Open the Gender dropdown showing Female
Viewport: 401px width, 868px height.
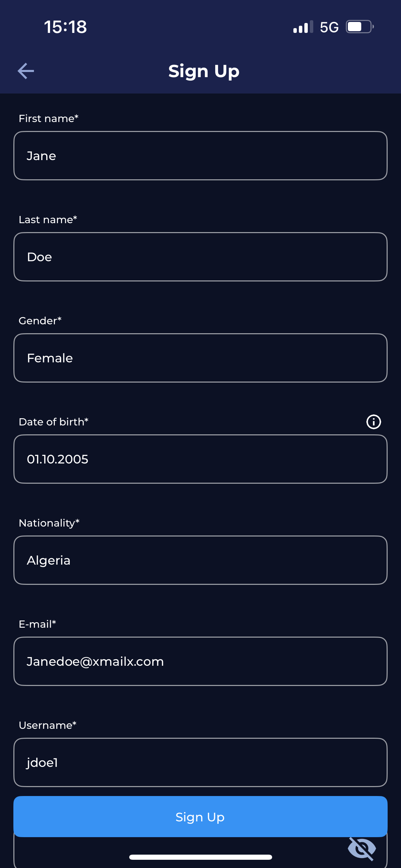tap(200, 358)
